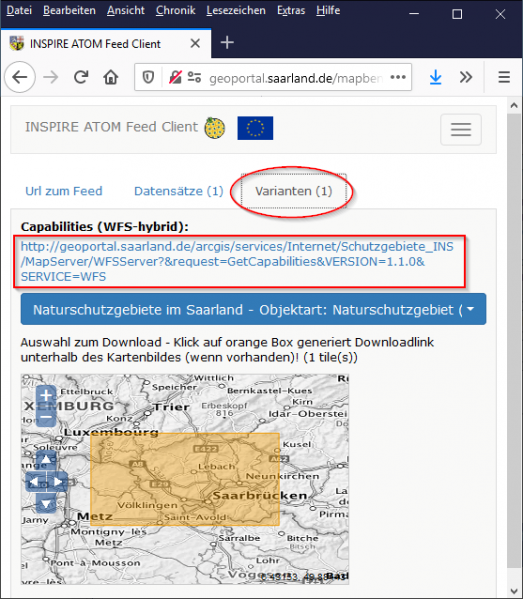This screenshot has height=599, width=523.
Task: Pan the map left with arrow
Action: coord(35,481)
